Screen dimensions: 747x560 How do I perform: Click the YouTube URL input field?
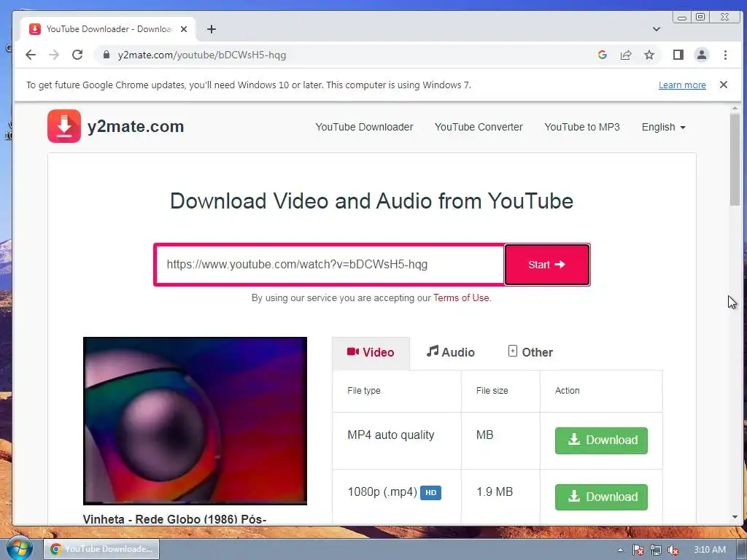(x=330, y=264)
